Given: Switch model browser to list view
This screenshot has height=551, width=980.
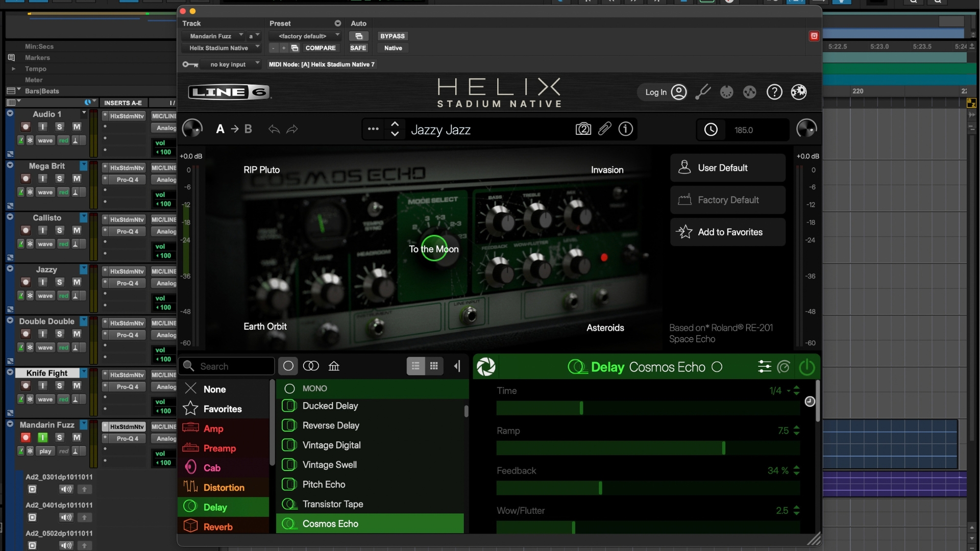Looking at the screenshot, I should click(x=415, y=366).
